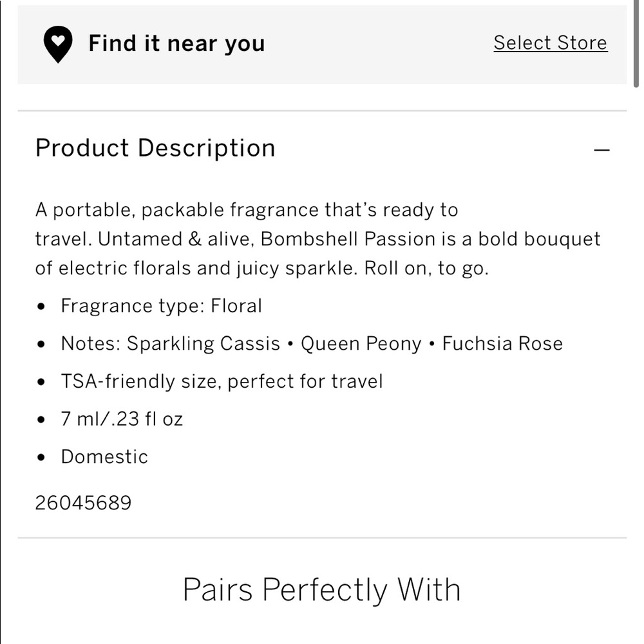Click the TSA-friendly size bullet text
644x644 pixels.
(x=222, y=381)
